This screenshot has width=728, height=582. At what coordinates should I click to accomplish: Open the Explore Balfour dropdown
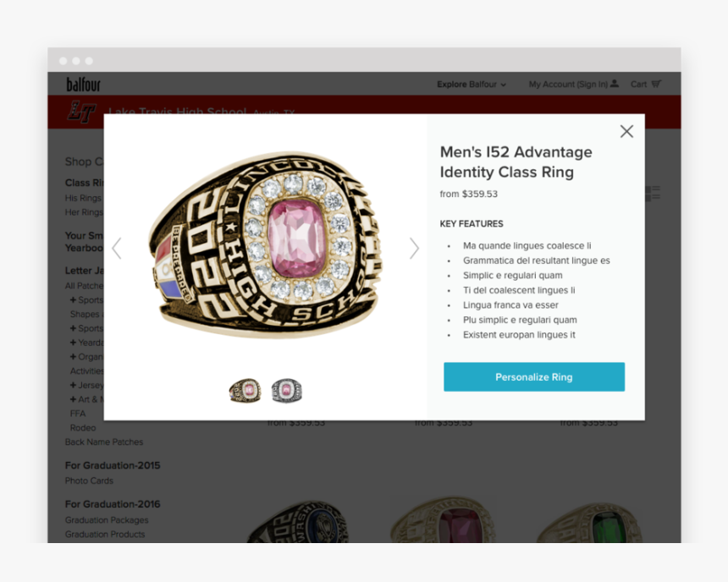pos(472,84)
